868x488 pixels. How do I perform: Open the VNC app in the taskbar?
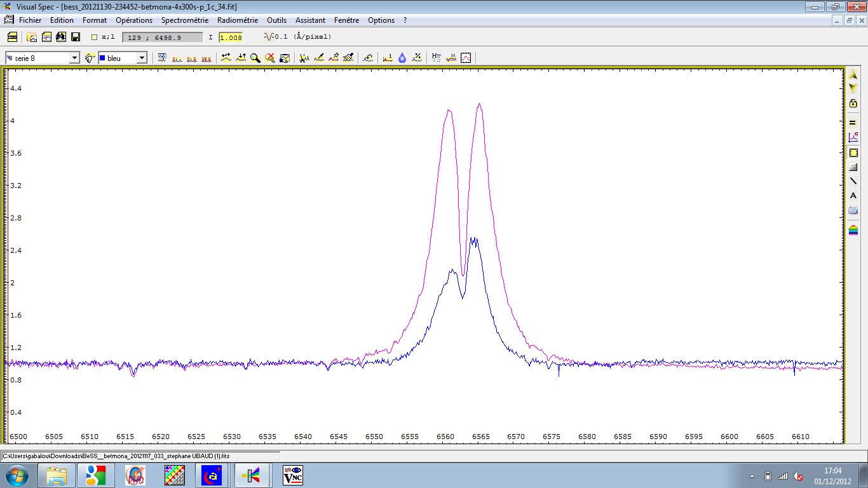[292, 475]
